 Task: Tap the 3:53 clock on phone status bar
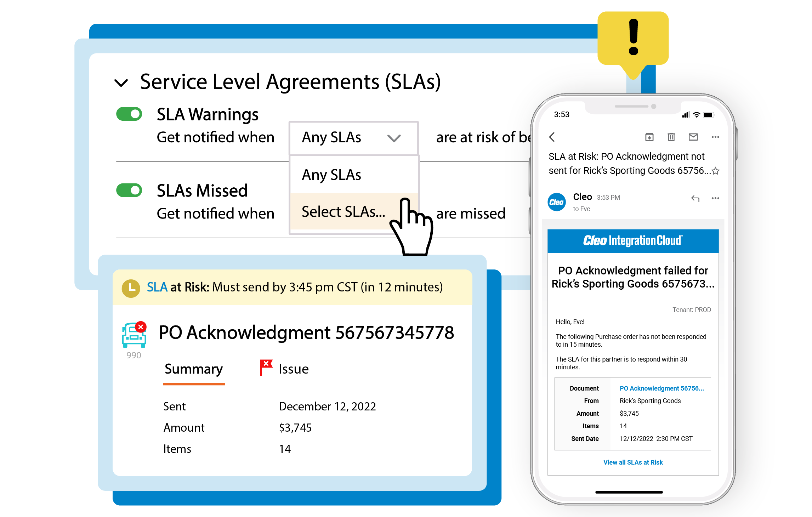coord(562,115)
